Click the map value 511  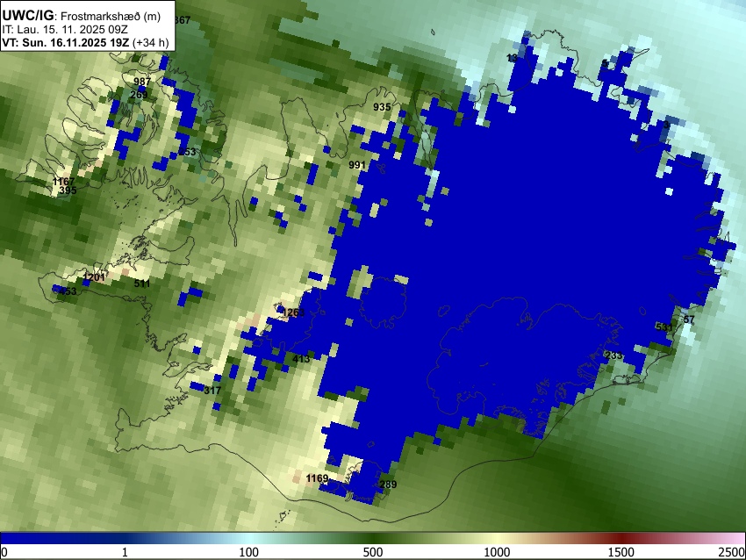point(142,284)
